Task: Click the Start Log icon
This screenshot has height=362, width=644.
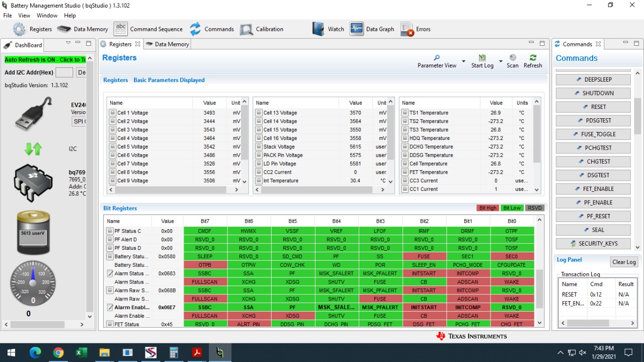Action: (x=482, y=58)
